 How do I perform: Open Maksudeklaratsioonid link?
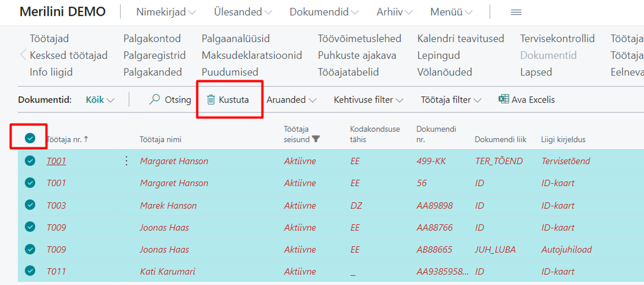[x=252, y=55]
